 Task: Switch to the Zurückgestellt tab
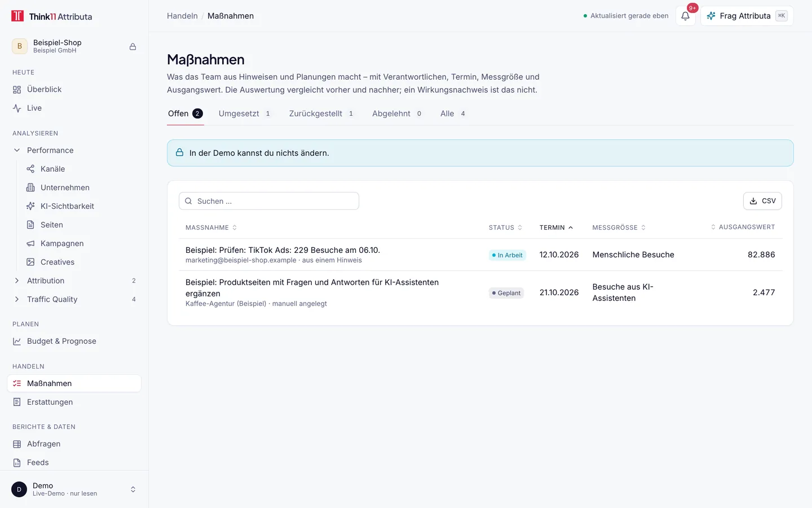(x=321, y=113)
